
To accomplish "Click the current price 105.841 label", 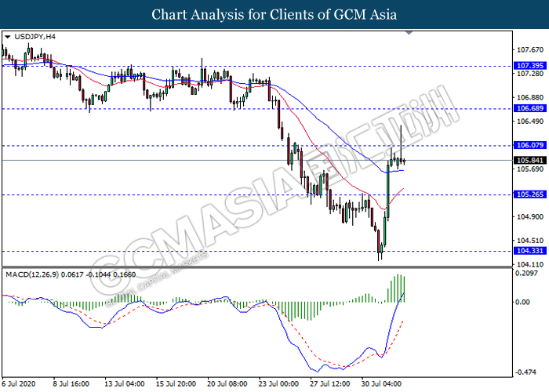I will click(530, 160).
